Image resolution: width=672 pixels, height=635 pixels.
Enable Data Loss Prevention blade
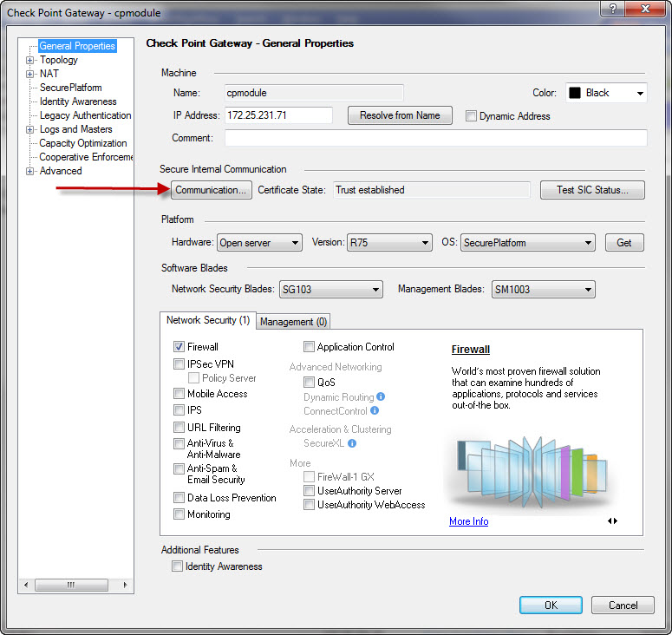(179, 497)
